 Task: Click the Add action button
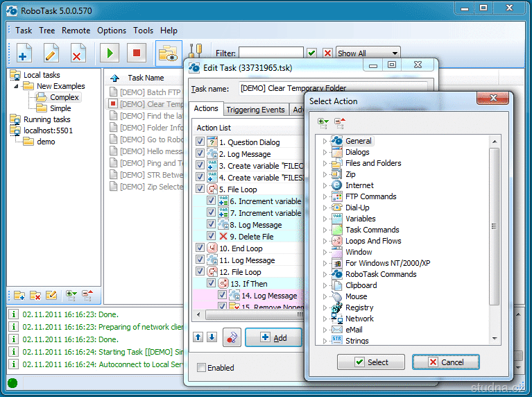coord(273,338)
